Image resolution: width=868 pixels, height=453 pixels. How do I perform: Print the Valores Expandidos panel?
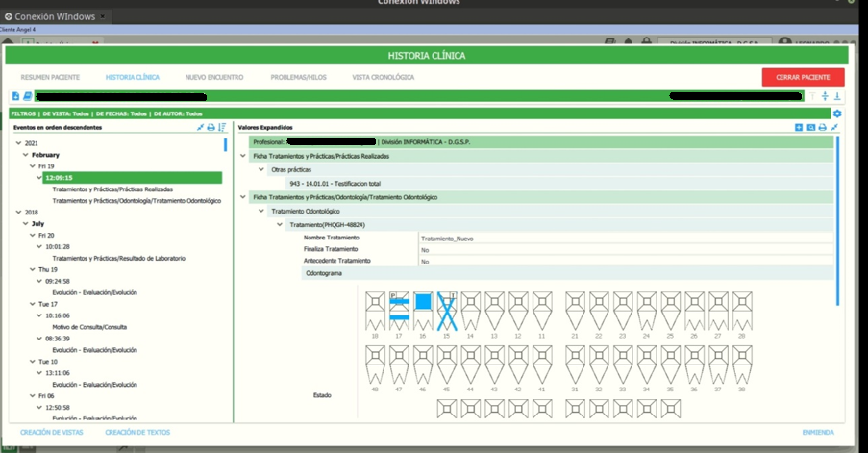[823, 127]
